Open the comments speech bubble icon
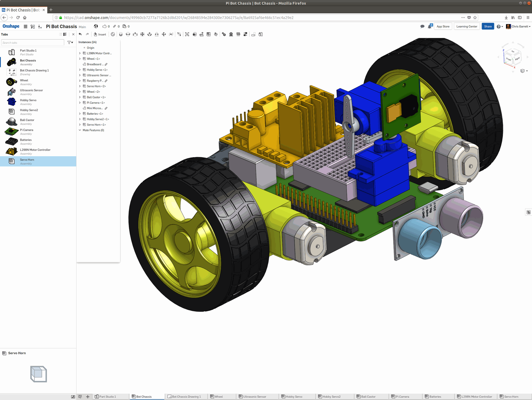Viewport: 532px width, 400px height. 422,27
